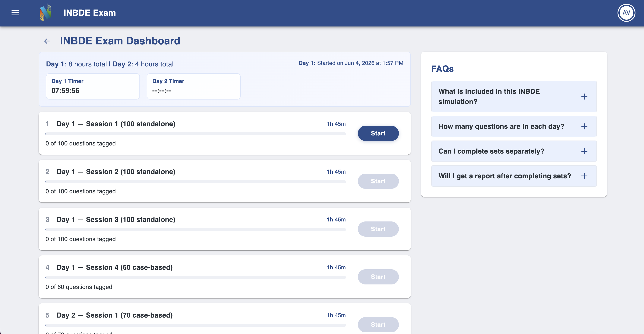Click the disabled Start for Day 1 Session 3

click(x=378, y=229)
